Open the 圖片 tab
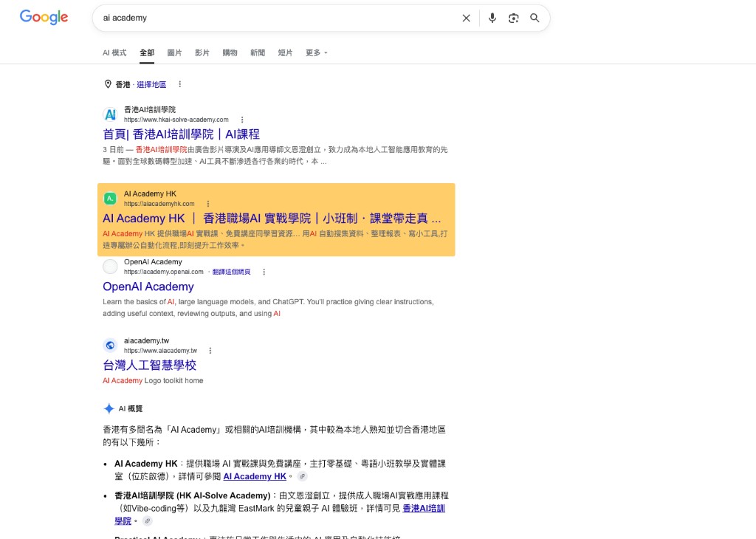 point(174,52)
